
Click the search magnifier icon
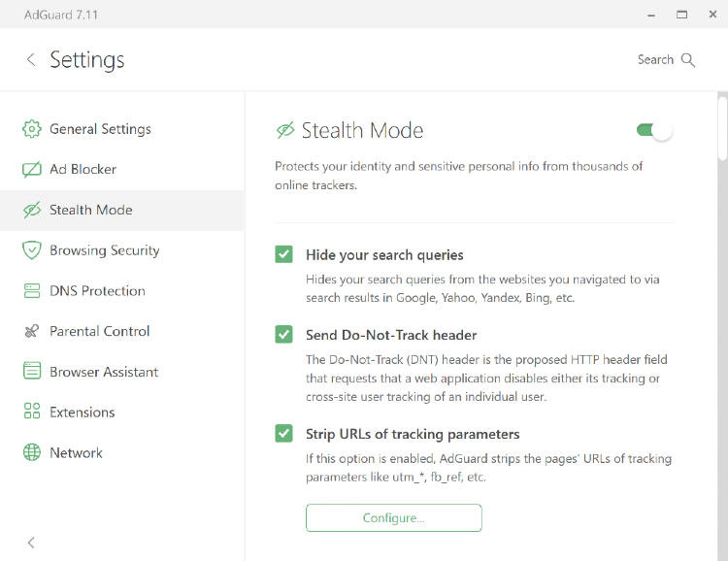pos(688,60)
